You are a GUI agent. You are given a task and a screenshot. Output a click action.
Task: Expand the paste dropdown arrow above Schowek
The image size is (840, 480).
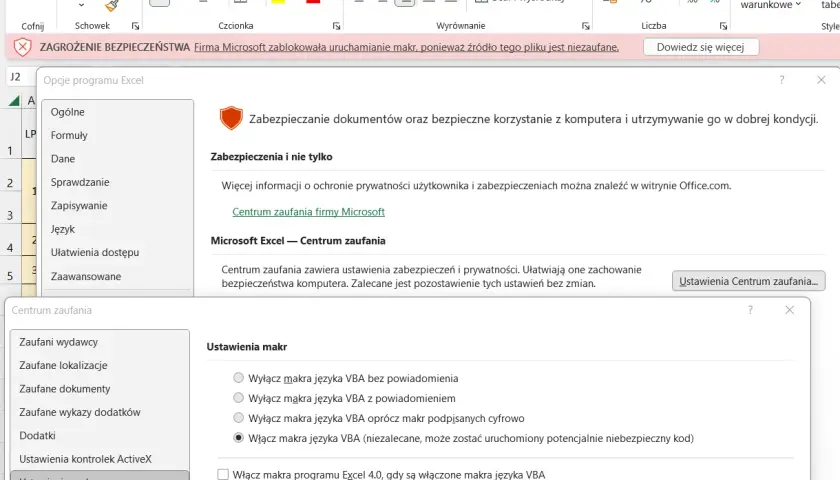(x=81, y=5)
